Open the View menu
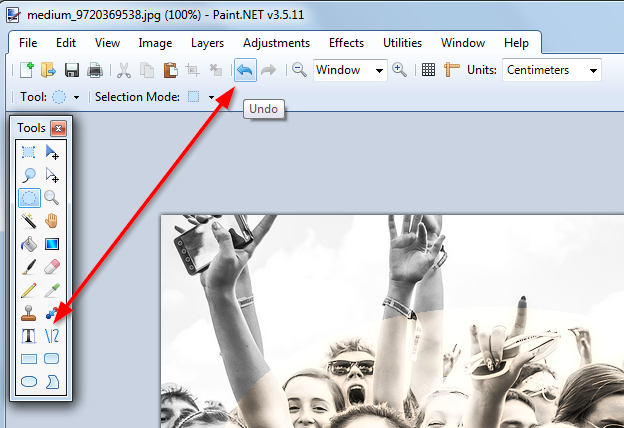This screenshot has width=624, height=428. tap(107, 43)
